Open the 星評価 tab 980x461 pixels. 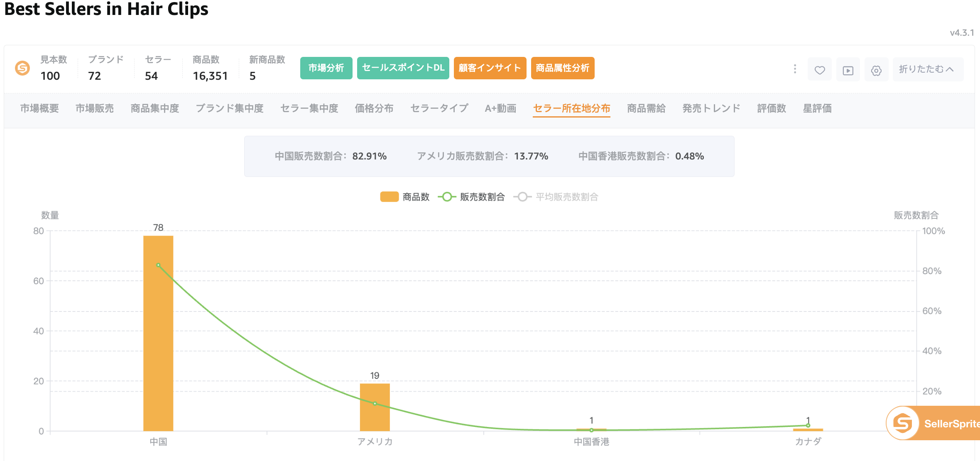pos(817,108)
